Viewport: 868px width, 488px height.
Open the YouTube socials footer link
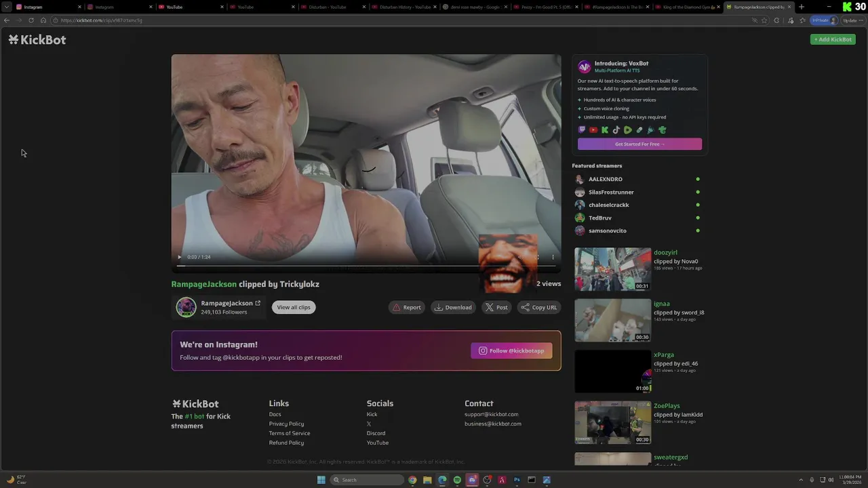pos(378,443)
